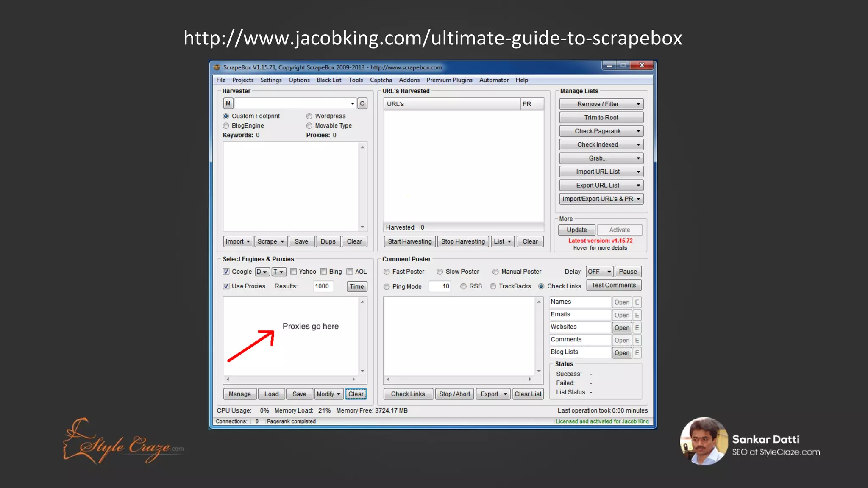Open keywords Import dropdown button
Viewport: 868px width, 488px height.
238,241
